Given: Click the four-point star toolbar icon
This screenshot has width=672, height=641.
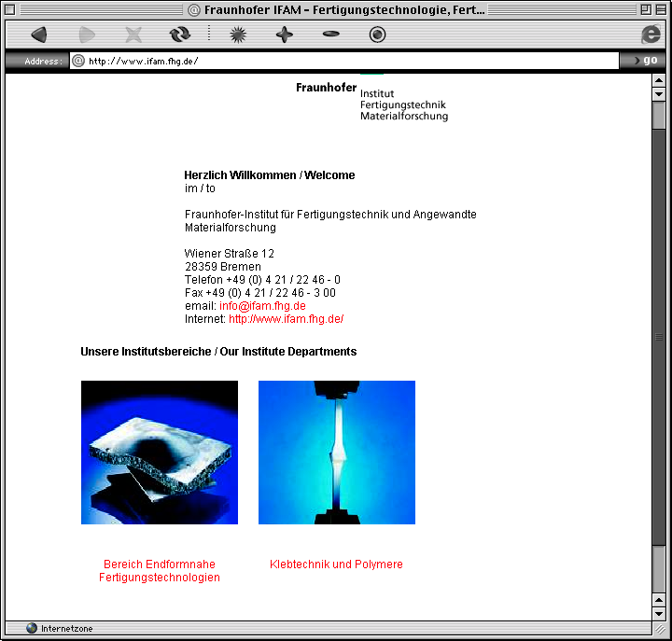Looking at the screenshot, I should [x=285, y=35].
